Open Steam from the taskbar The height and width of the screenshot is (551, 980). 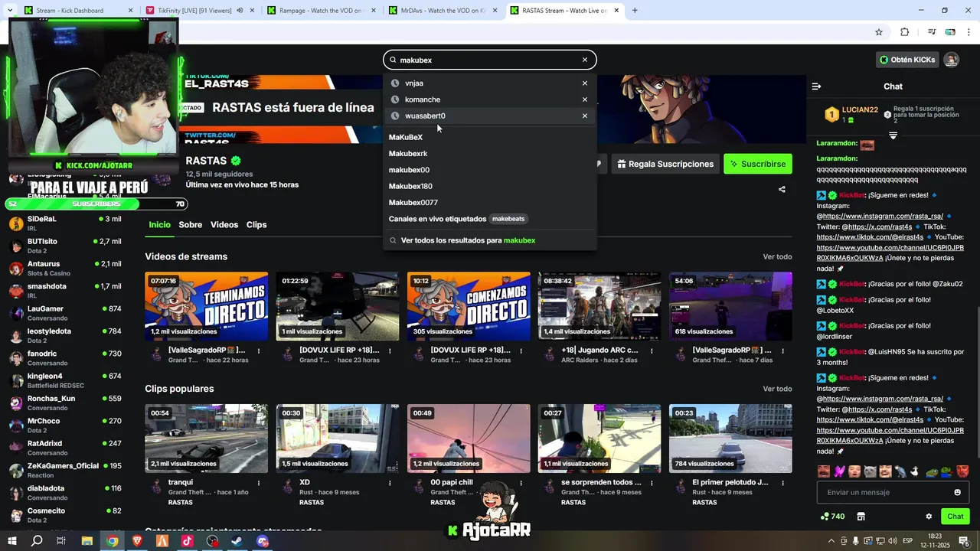point(237,541)
